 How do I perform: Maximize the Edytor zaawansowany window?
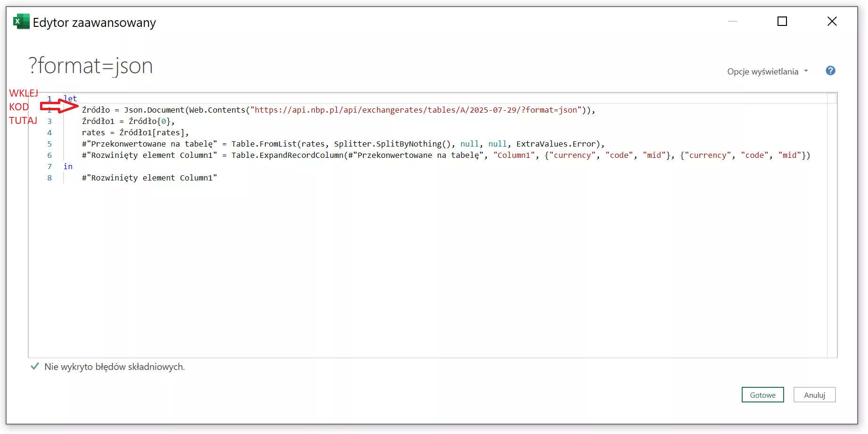[x=782, y=22]
